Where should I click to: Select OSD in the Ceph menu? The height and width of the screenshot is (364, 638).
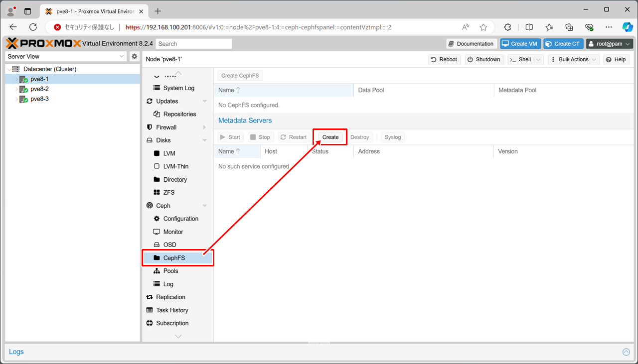click(x=169, y=245)
